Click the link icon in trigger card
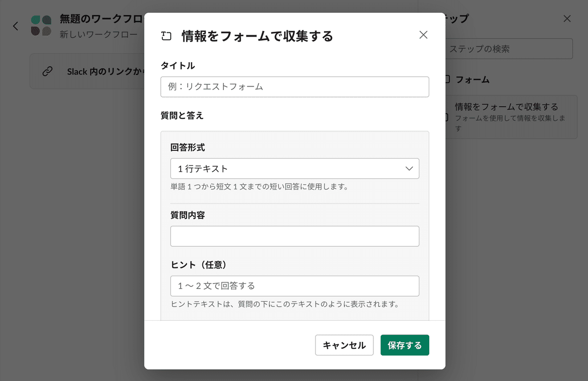 [48, 71]
